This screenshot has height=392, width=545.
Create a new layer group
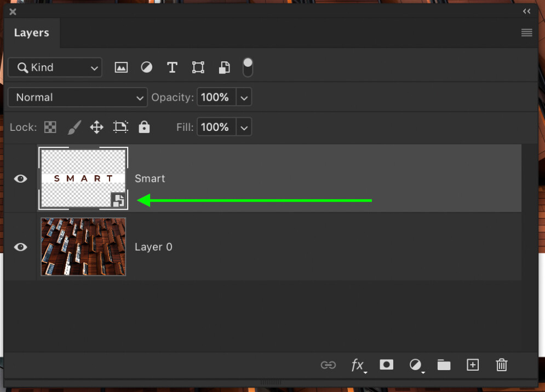tap(444, 365)
